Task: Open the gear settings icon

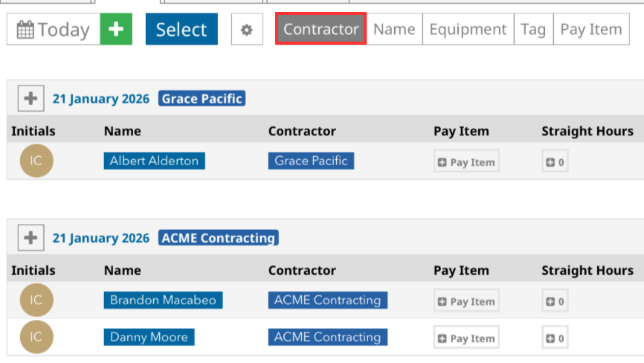Action: [247, 30]
